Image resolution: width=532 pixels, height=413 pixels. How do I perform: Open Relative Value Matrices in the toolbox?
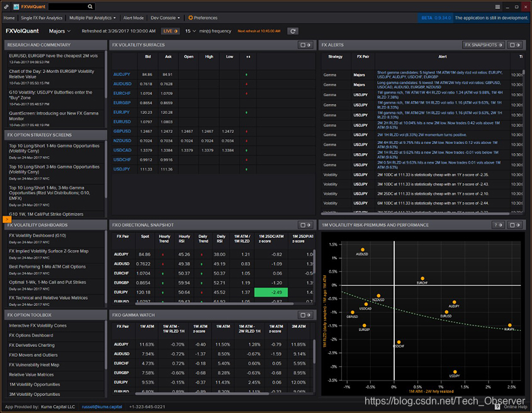(x=31, y=375)
